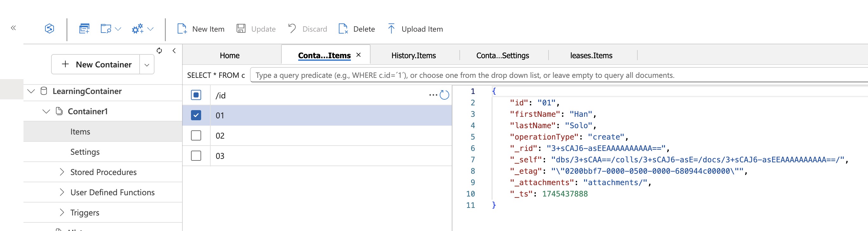Viewport: 868px width, 231px height.
Task: Uncheck the item 01 checkbox
Action: click(196, 115)
